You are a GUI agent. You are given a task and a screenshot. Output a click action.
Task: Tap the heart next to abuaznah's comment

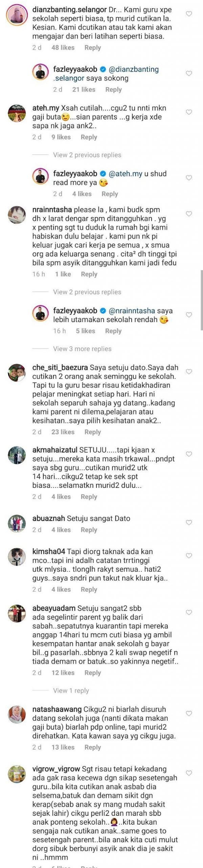click(189, 522)
